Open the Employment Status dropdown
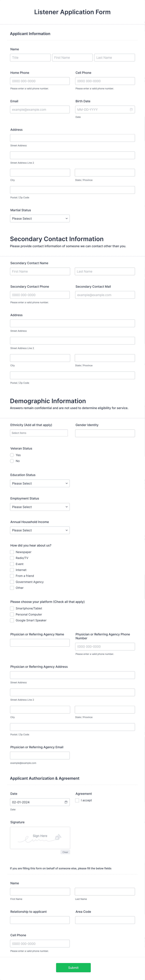This screenshot has width=145, height=980. (x=40, y=507)
